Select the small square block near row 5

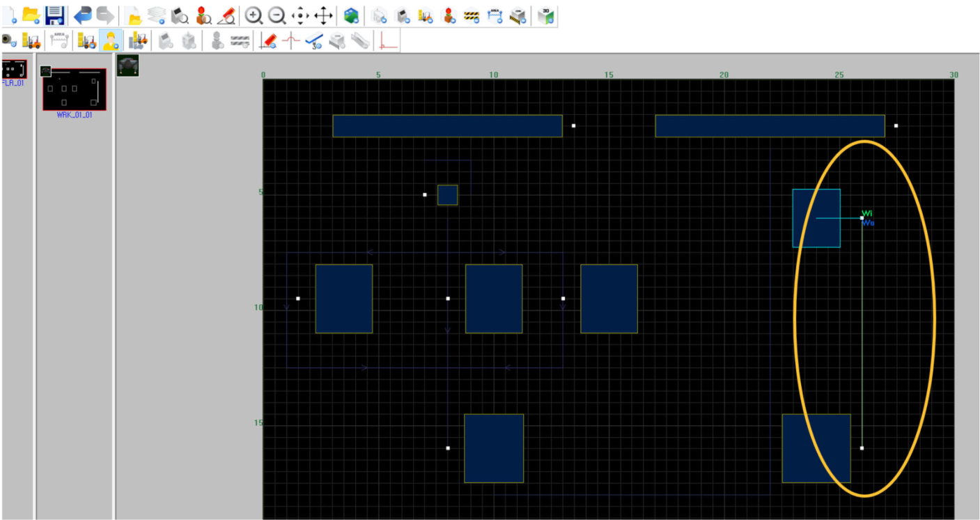tap(447, 195)
